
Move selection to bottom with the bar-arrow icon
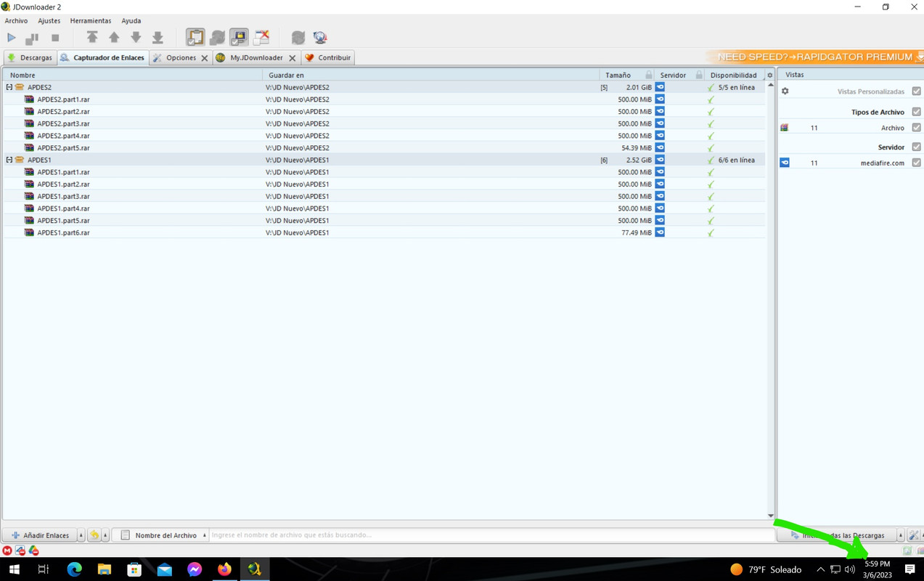pyautogui.click(x=158, y=37)
